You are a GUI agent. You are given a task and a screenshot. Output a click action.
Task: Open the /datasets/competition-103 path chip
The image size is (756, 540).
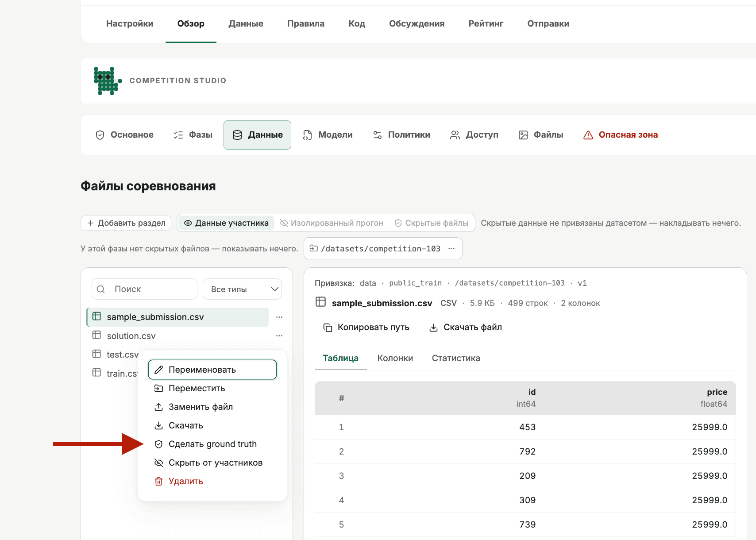click(x=383, y=248)
